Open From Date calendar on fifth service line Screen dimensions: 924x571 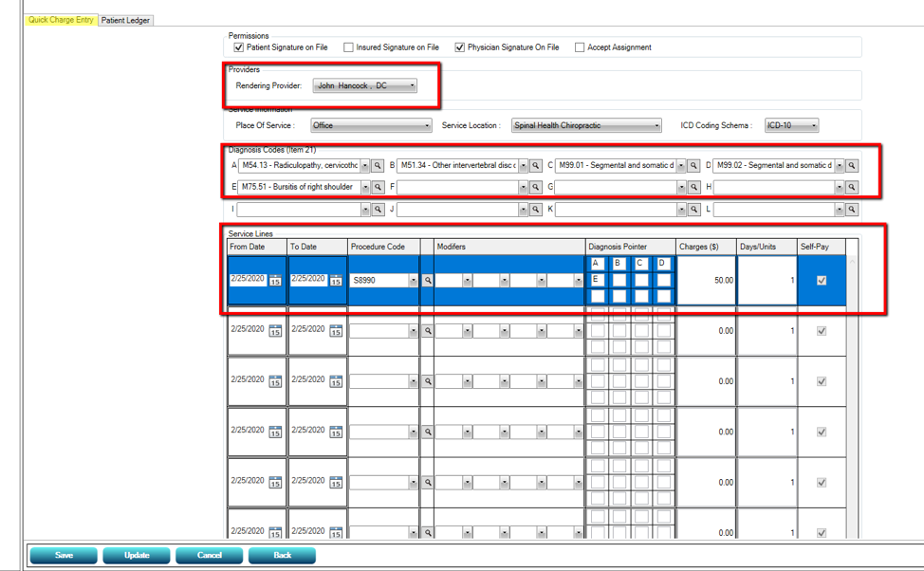pyautogui.click(x=275, y=483)
